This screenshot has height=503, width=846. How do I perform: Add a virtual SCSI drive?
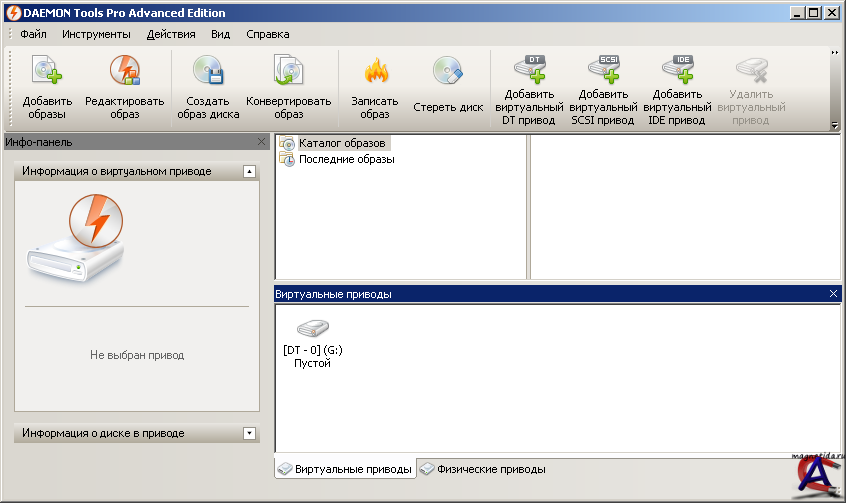pos(607,72)
